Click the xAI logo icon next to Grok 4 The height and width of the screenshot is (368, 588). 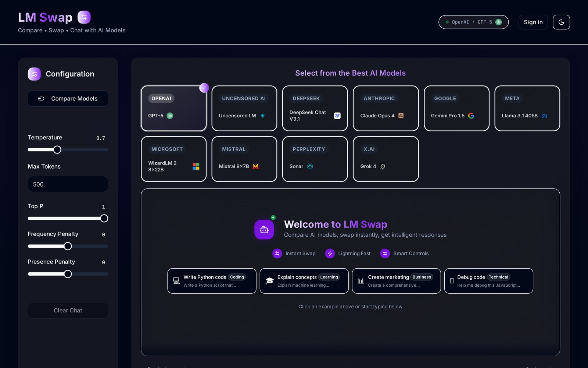pyautogui.click(x=383, y=166)
